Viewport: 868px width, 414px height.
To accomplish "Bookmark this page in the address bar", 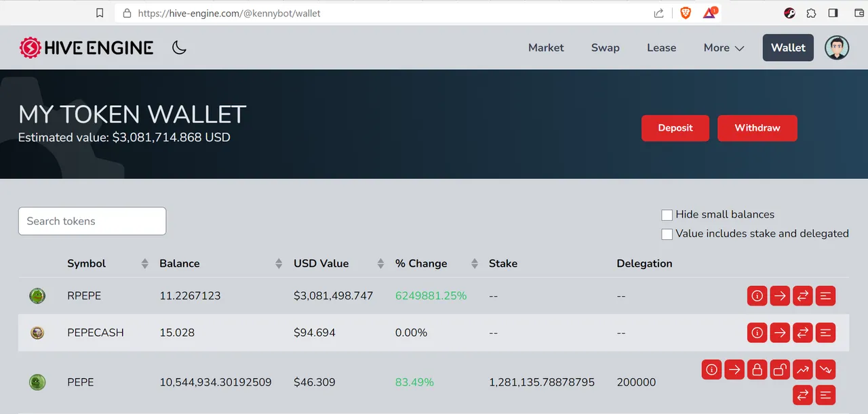I will tap(100, 13).
